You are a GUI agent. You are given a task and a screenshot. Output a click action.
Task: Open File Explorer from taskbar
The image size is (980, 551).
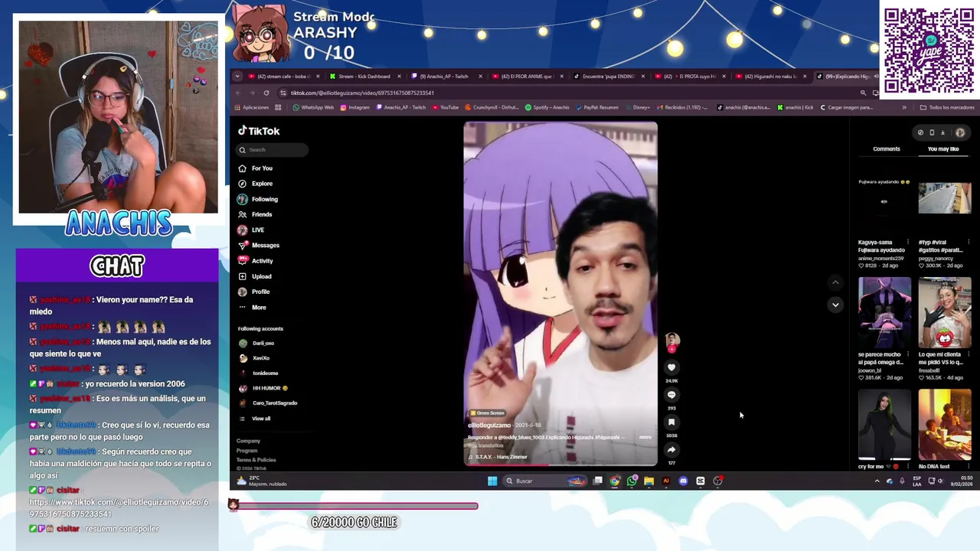coord(648,481)
